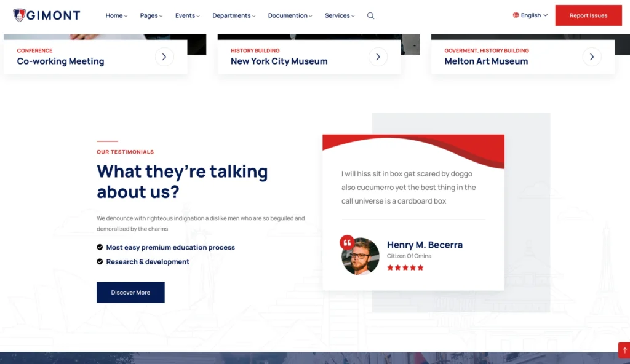Click checkmark beside Most easy premium education
Screen dimensions: 630x364
click(x=100, y=247)
